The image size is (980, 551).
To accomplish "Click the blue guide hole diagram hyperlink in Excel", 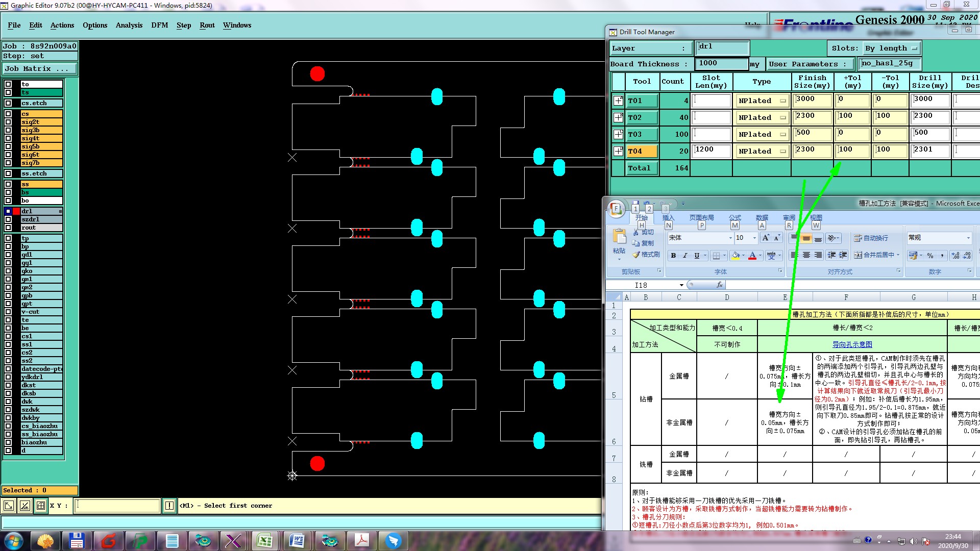I will point(852,344).
